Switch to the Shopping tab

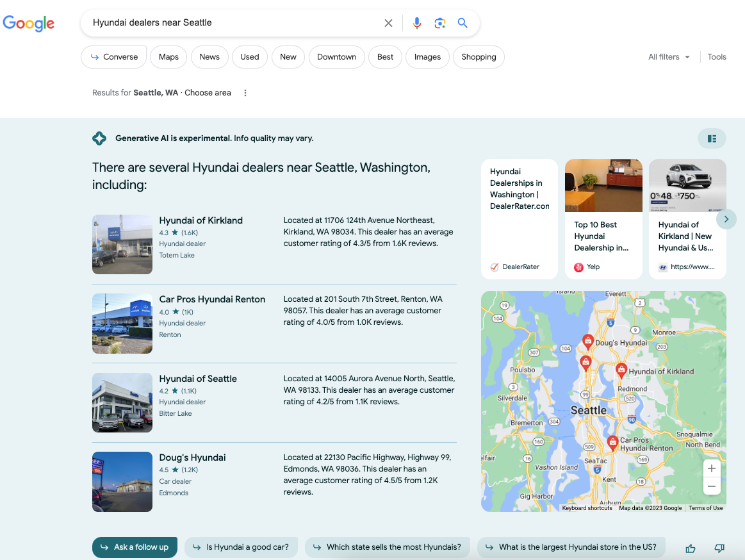coord(479,57)
